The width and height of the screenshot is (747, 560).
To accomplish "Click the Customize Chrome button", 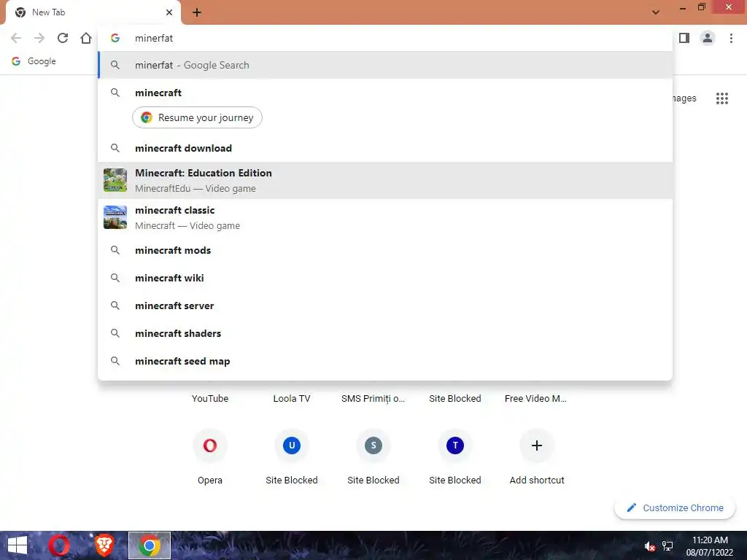I will pos(675,507).
